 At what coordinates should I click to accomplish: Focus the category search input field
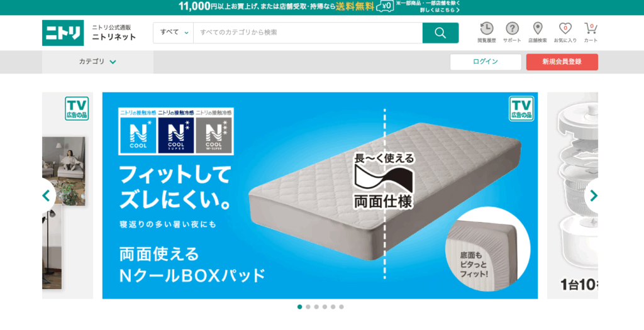[308, 33]
